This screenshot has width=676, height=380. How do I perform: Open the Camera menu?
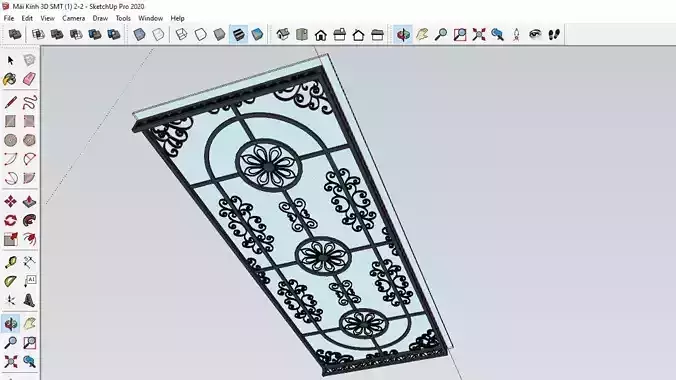(74, 18)
